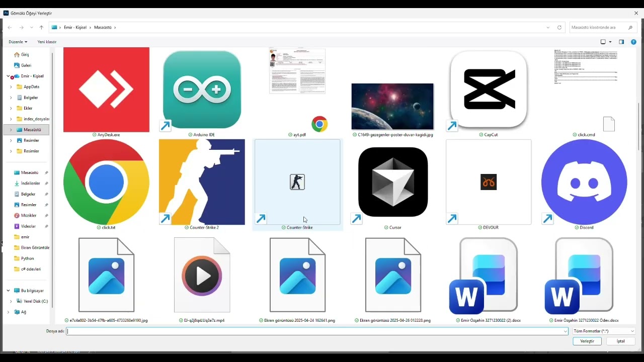
Task: Open the view options dropdown arrow
Action: click(x=610, y=42)
